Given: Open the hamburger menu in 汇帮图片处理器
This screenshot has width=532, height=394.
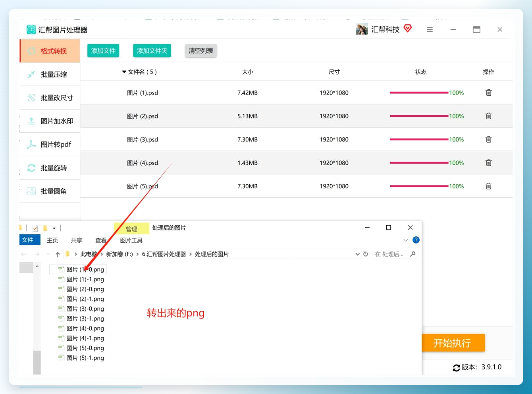Looking at the screenshot, I should (430, 29).
